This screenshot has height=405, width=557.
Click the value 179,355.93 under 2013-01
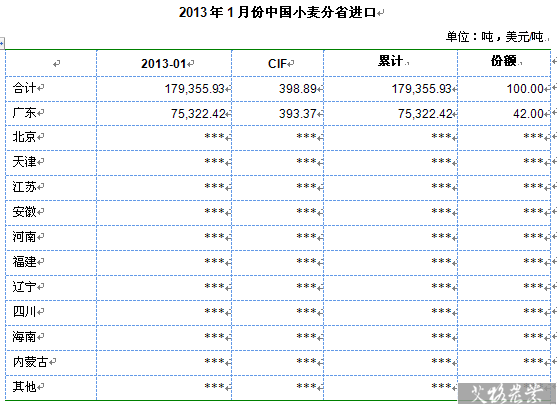pos(194,88)
